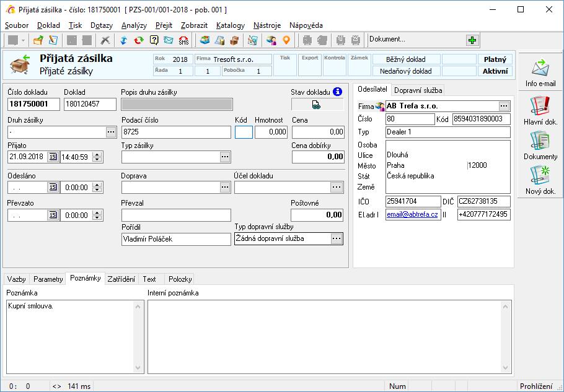Click the map with pencil toolbar icon
Image resolution: width=564 pixels, height=392 pixels.
252,40
